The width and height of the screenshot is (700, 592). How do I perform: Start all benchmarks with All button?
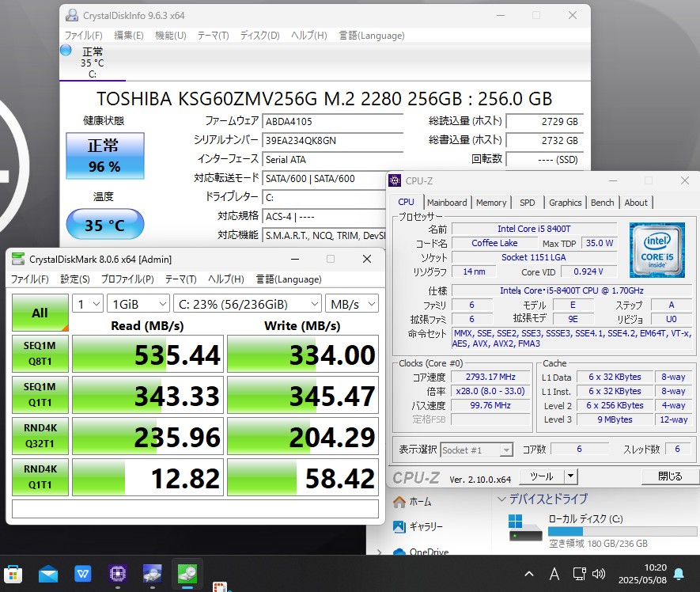[40, 313]
